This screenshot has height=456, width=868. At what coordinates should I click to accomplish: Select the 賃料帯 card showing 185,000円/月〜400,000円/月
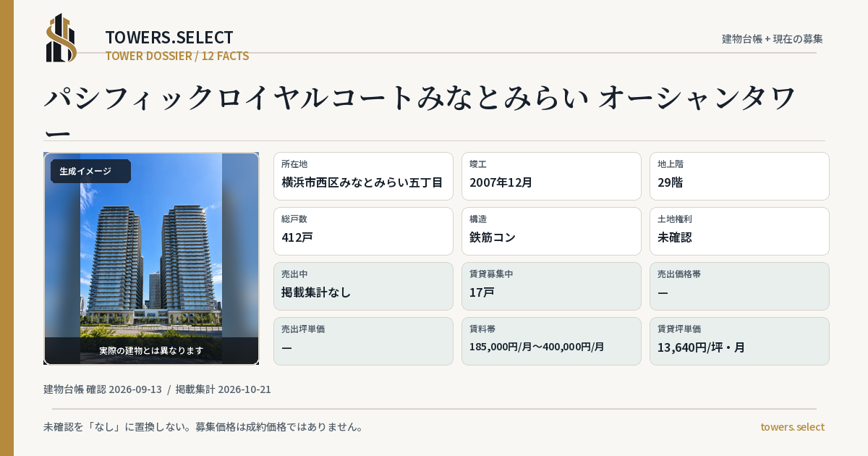coord(551,341)
